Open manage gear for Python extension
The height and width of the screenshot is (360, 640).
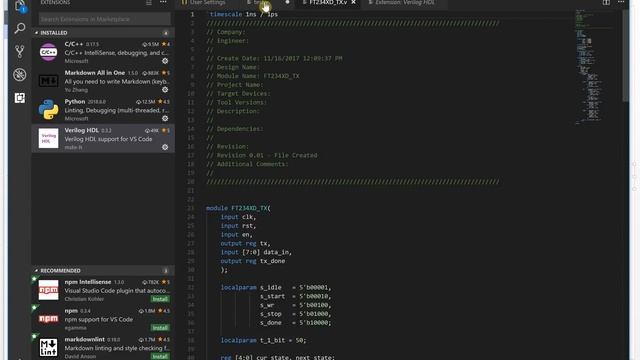pos(165,118)
